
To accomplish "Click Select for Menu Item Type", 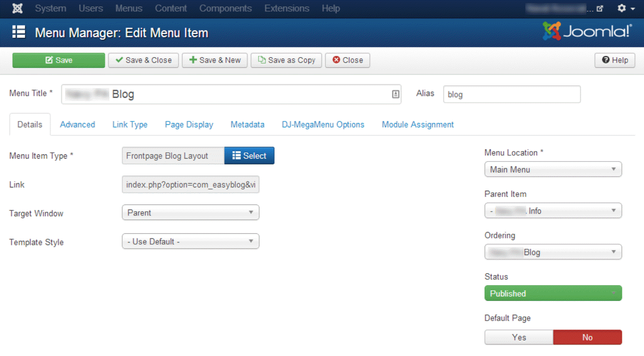I will [249, 156].
